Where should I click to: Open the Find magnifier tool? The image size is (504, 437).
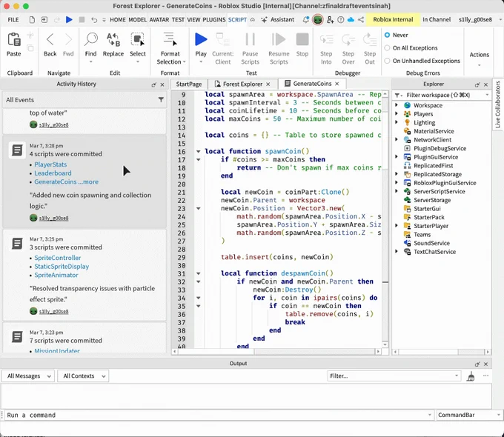coord(90,39)
